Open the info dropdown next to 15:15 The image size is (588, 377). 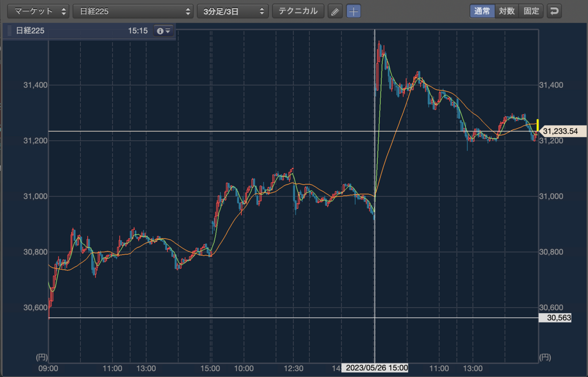164,31
